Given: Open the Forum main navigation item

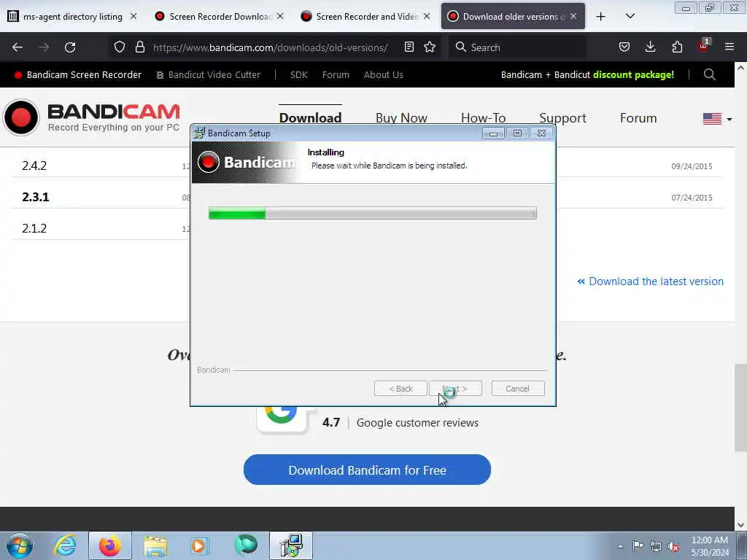Looking at the screenshot, I should click(638, 118).
